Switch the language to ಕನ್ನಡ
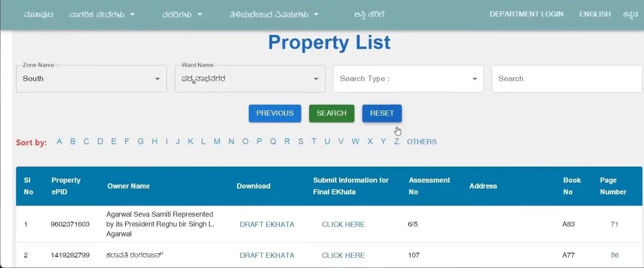The width and height of the screenshot is (644, 268). (631, 15)
